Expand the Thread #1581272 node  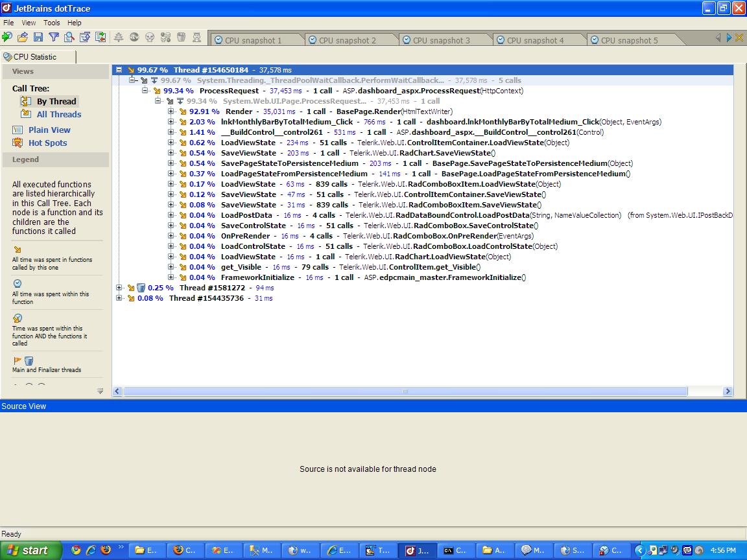tap(119, 288)
